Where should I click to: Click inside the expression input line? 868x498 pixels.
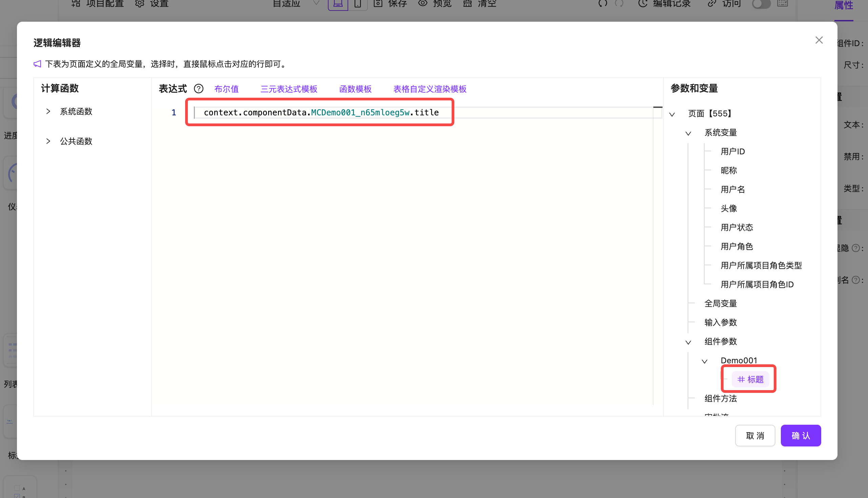[x=321, y=112]
